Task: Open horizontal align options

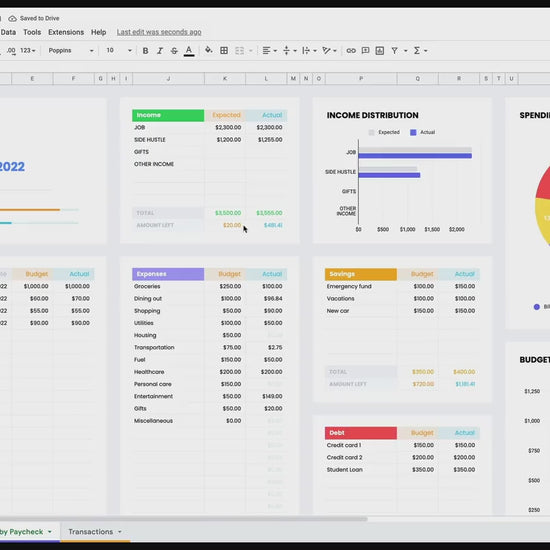Action: click(x=269, y=51)
